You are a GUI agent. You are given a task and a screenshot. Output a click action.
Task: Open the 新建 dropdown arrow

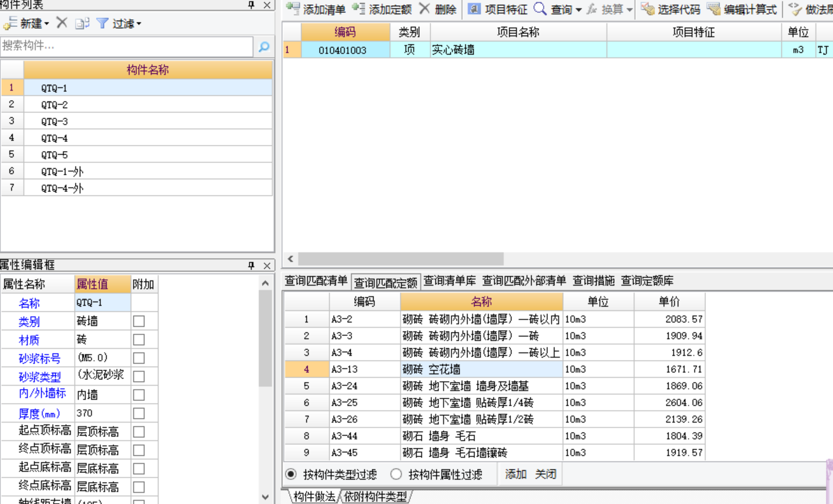point(47,24)
